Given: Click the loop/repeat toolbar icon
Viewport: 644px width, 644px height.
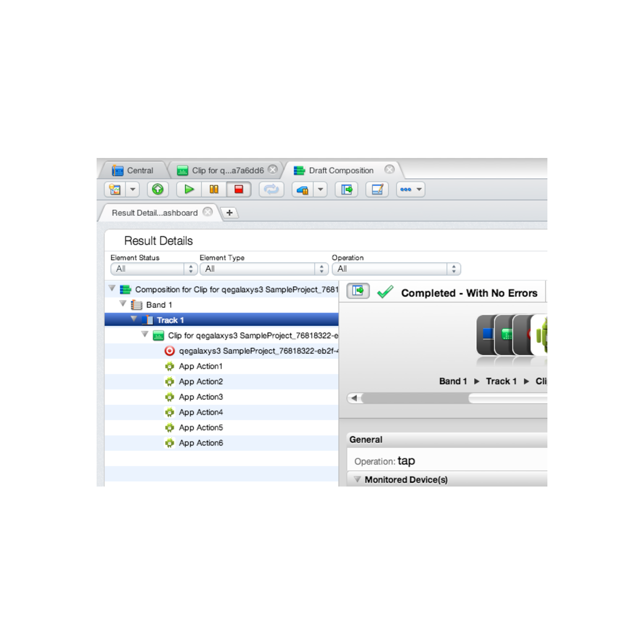Looking at the screenshot, I should click(271, 189).
